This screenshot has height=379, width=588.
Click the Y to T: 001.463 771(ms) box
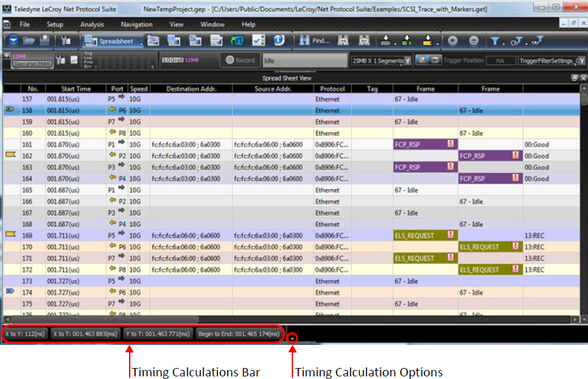(157, 334)
